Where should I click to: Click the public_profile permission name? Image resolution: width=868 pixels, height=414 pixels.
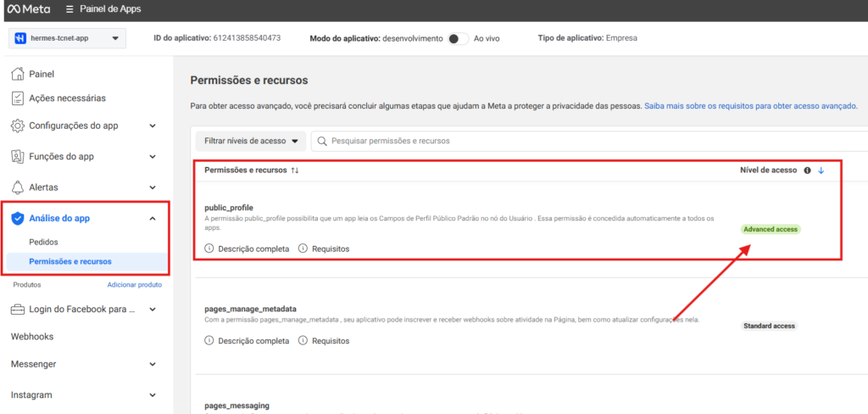(x=229, y=208)
